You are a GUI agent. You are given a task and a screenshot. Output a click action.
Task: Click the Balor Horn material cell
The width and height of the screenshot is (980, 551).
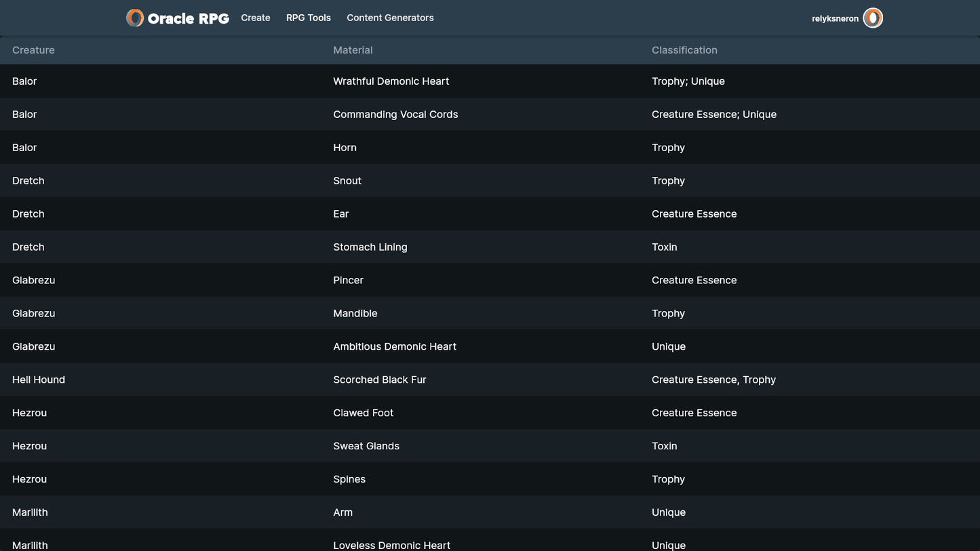point(345,148)
